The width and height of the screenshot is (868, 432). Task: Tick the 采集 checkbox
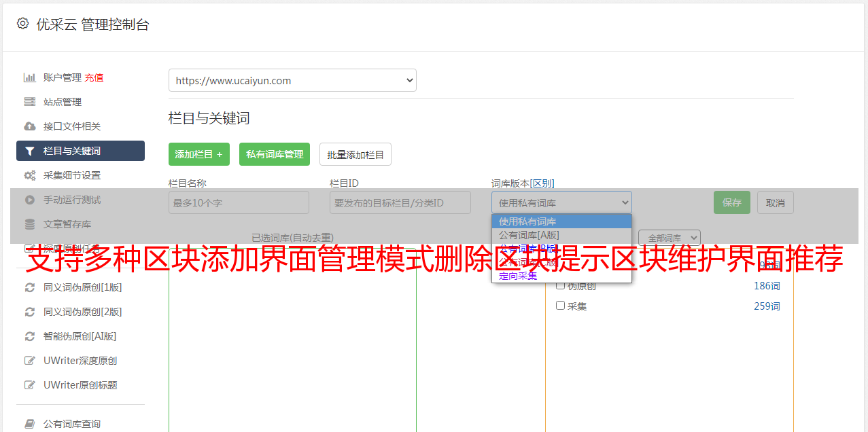pos(561,306)
